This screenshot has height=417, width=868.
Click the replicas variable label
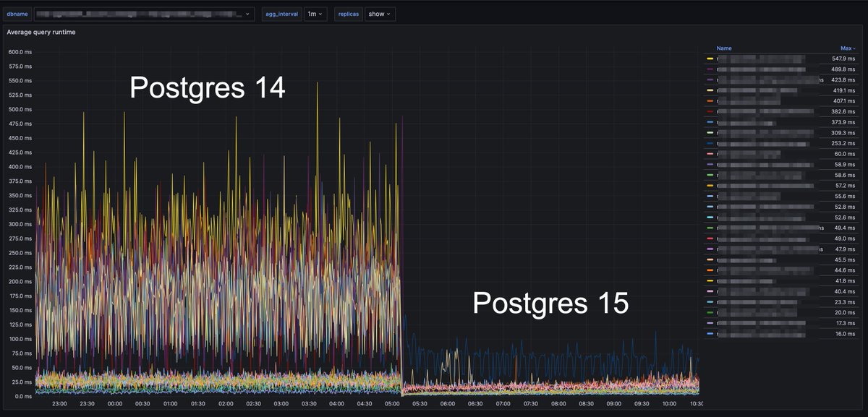[348, 14]
